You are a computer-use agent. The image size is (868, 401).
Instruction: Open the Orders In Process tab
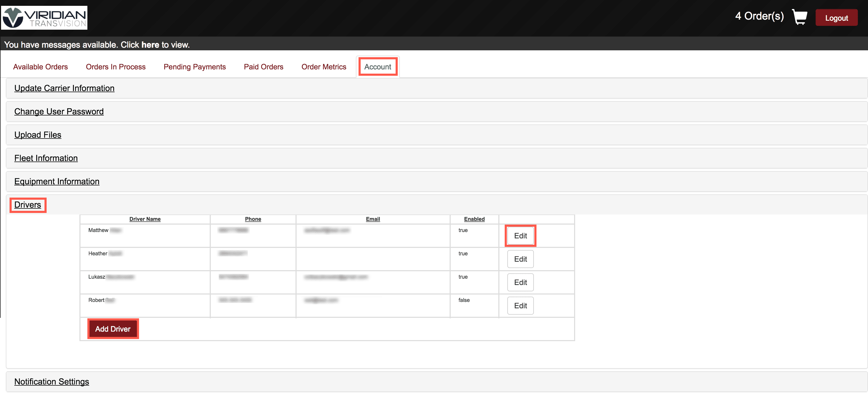coord(115,67)
